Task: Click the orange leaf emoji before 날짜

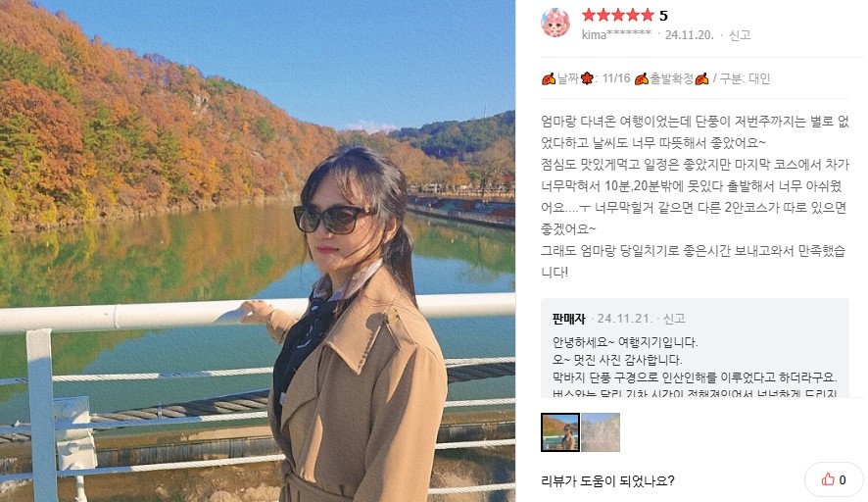Action: pos(548,79)
